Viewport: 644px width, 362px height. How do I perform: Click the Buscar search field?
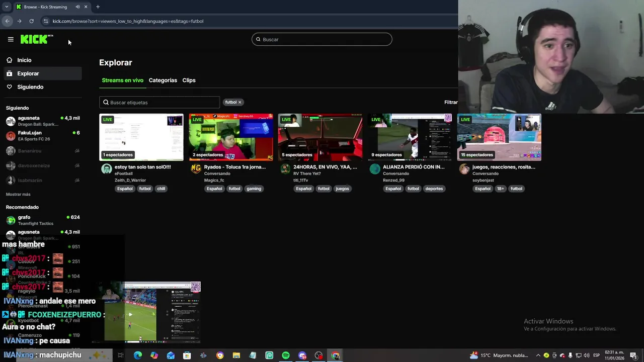point(322,39)
